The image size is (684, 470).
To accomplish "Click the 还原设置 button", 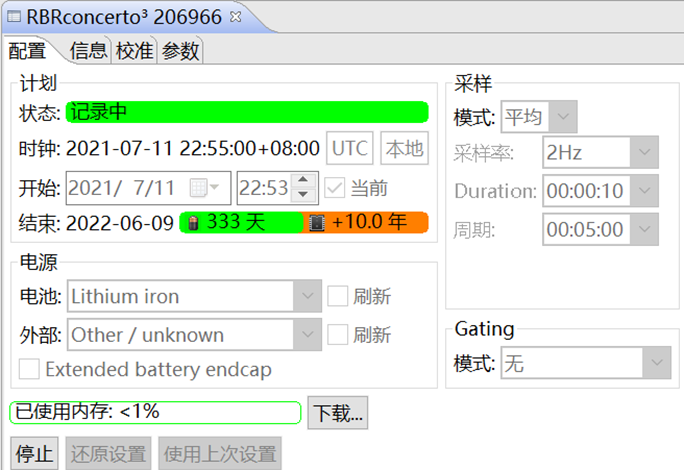I will coord(108,453).
